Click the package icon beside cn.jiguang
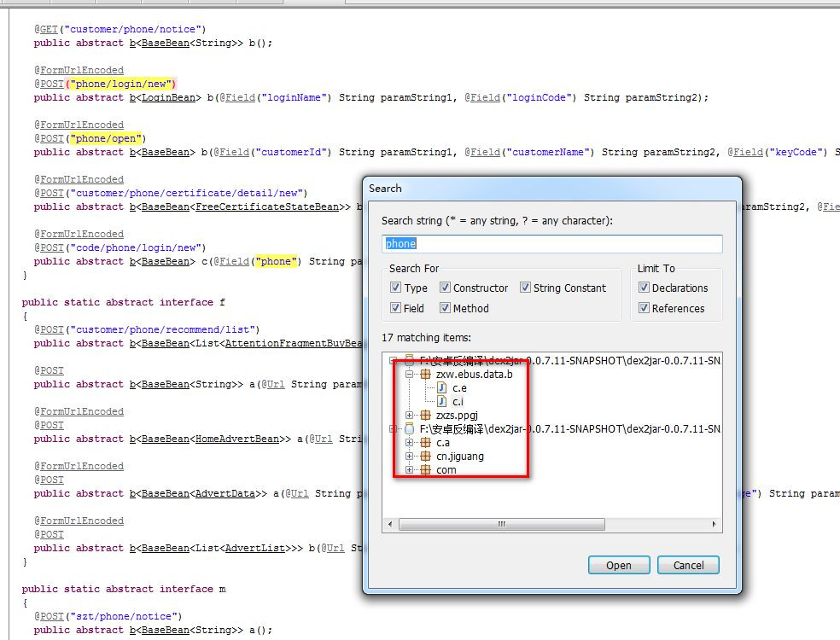Screen dimensions: 840x640 pyautogui.click(x=425, y=457)
